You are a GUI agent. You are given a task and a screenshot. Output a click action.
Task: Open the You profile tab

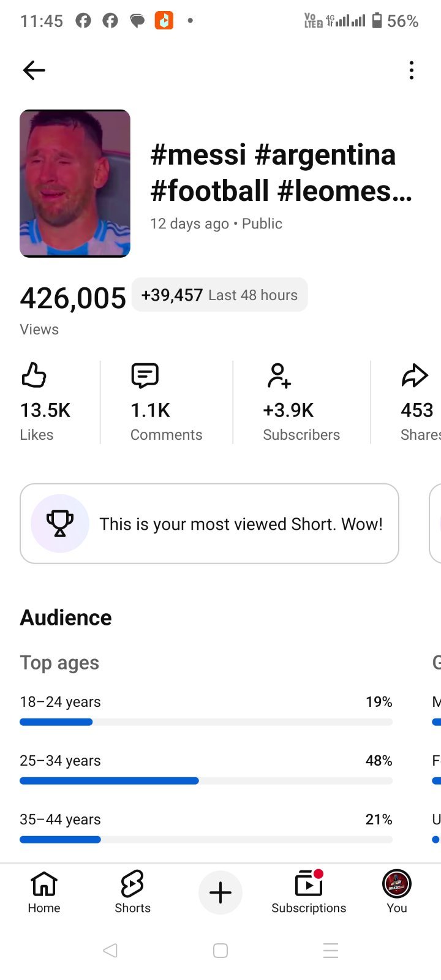tap(397, 892)
